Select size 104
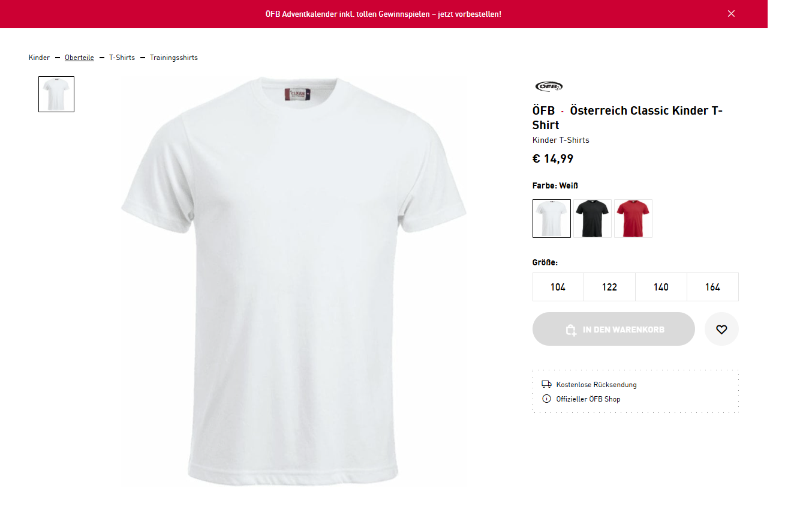Screen dimensions: 812x506 558,287
